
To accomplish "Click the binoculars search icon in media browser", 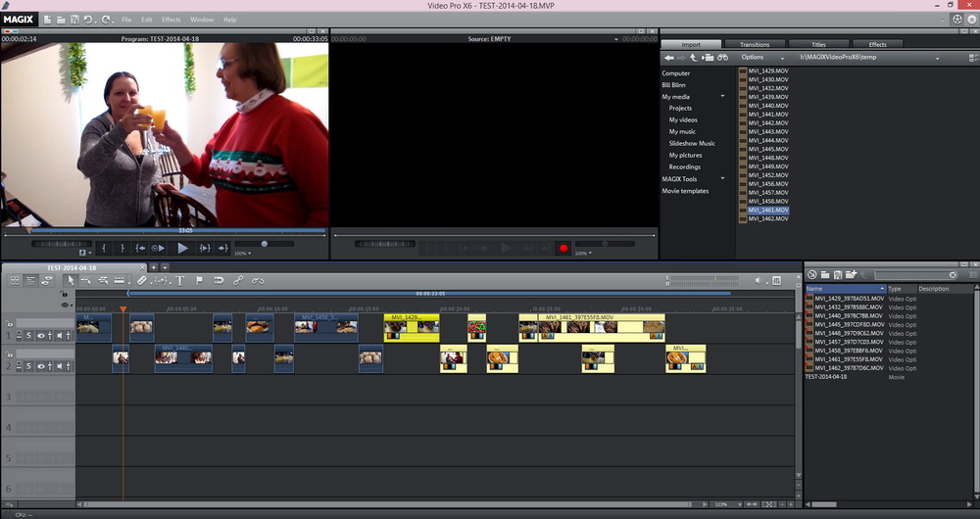I will tap(722, 58).
